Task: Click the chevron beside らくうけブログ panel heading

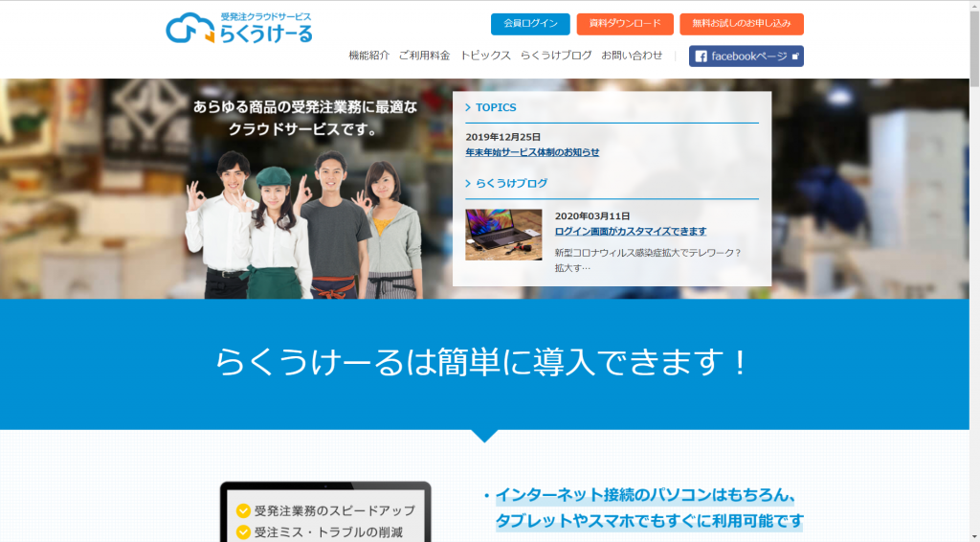Action: coord(468,184)
